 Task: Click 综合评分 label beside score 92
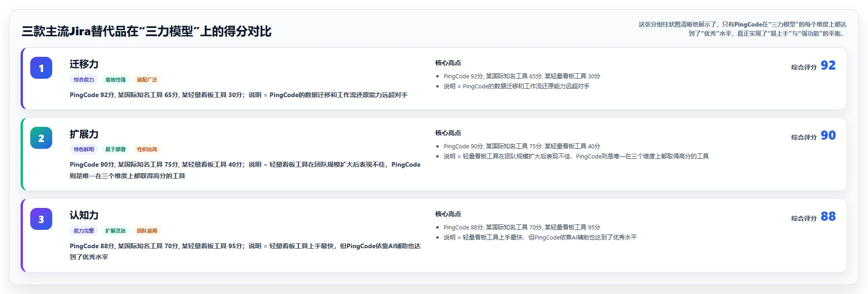pyautogui.click(x=804, y=67)
